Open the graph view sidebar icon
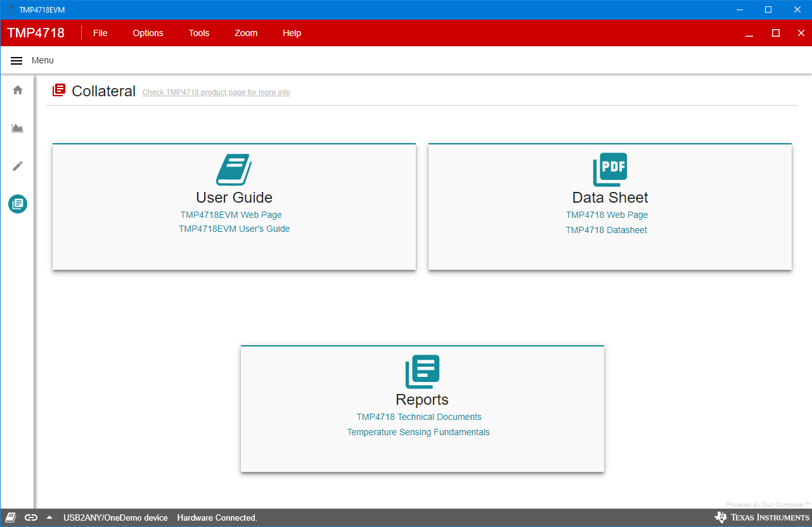Viewport: 812px width, 527px height. coord(18,129)
